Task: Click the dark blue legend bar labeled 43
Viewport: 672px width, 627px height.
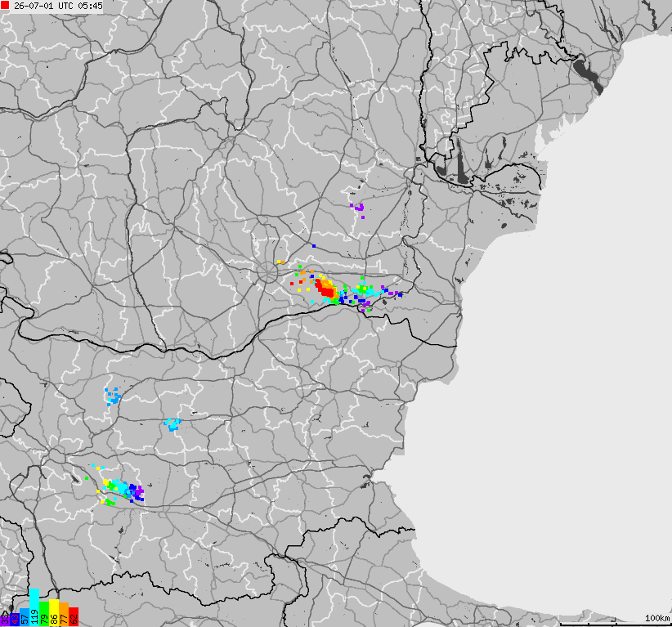Action: pyautogui.click(x=15, y=620)
